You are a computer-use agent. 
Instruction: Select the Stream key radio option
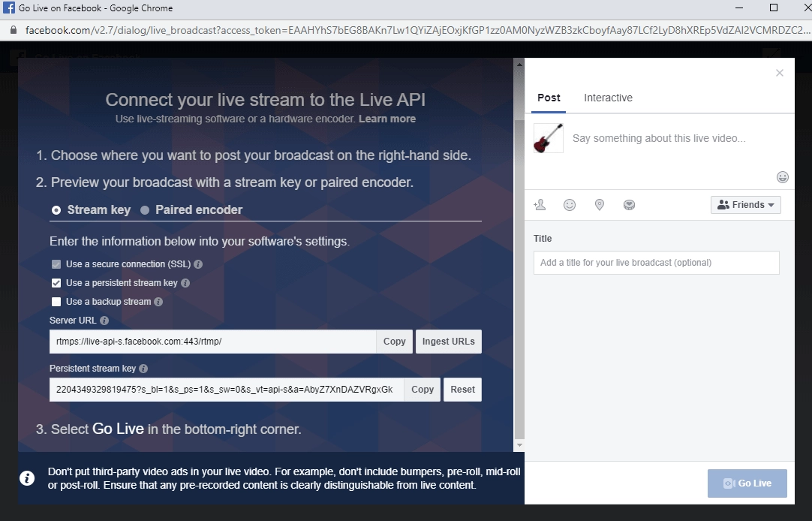pos(56,209)
